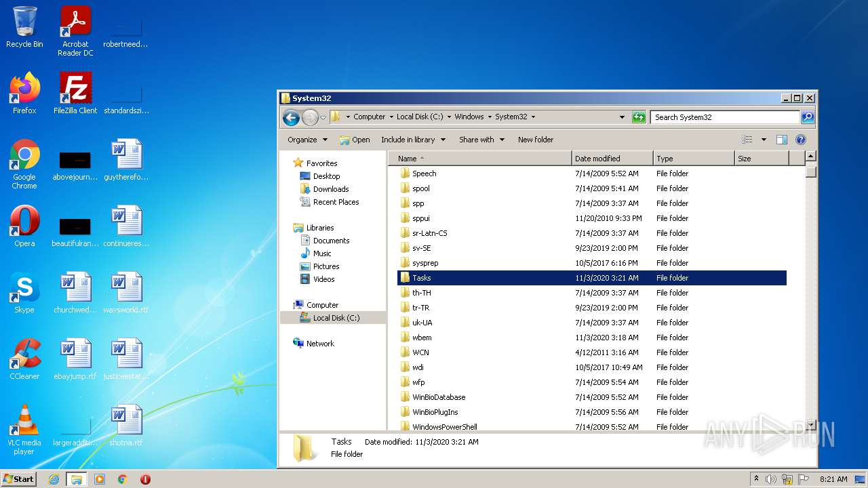
Task: Click the file list scroll up arrow
Action: (810, 157)
